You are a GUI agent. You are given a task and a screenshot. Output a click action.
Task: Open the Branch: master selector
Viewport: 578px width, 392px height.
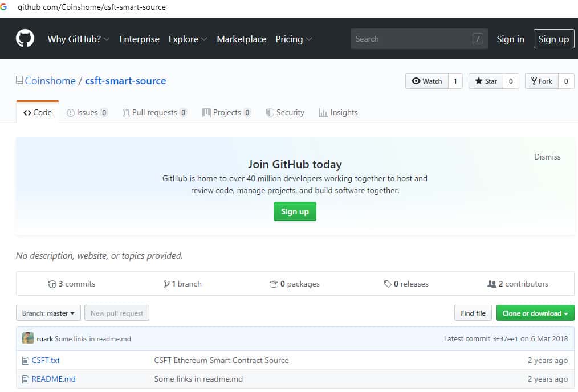[48, 313]
